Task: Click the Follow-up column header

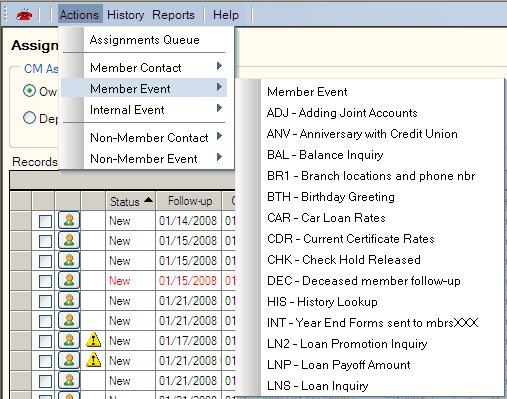Action: tap(189, 201)
